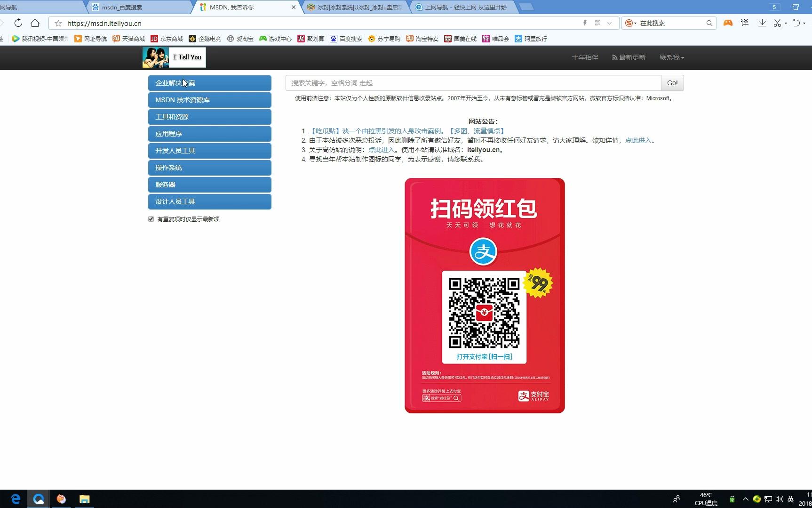Open the skin shirt icon in title bar
The height and width of the screenshot is (508, 812).
pyautogui.click(x=796, y=7)
